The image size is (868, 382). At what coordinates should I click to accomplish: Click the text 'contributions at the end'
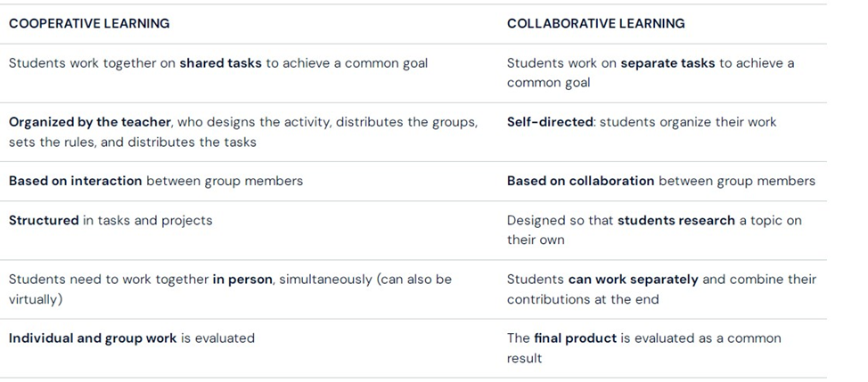[x=583, y=299]
